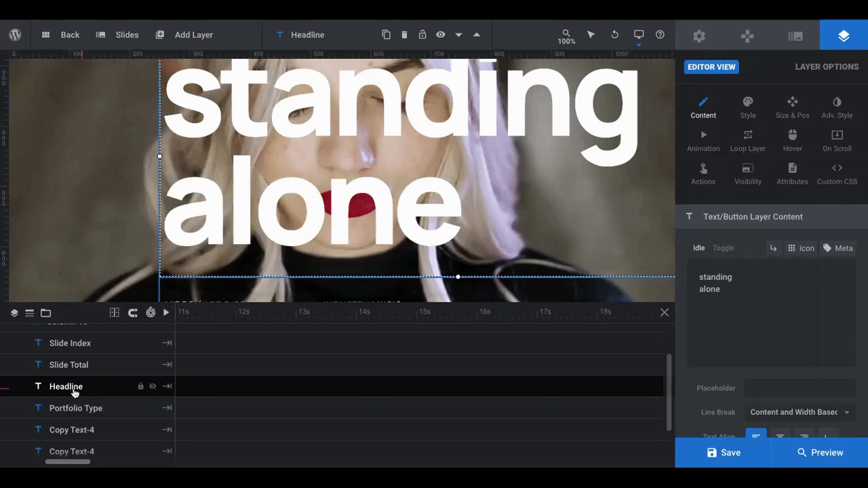Open the Add Layer menu
This screenshot has width=868, height=488.
184,35
